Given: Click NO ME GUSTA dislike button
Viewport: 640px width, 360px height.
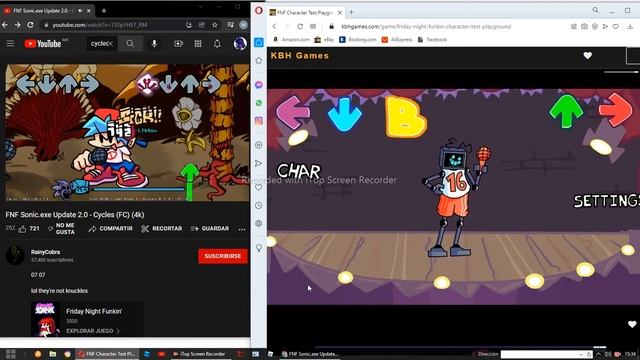Looking at the screenshot, I should pos(62,229).
